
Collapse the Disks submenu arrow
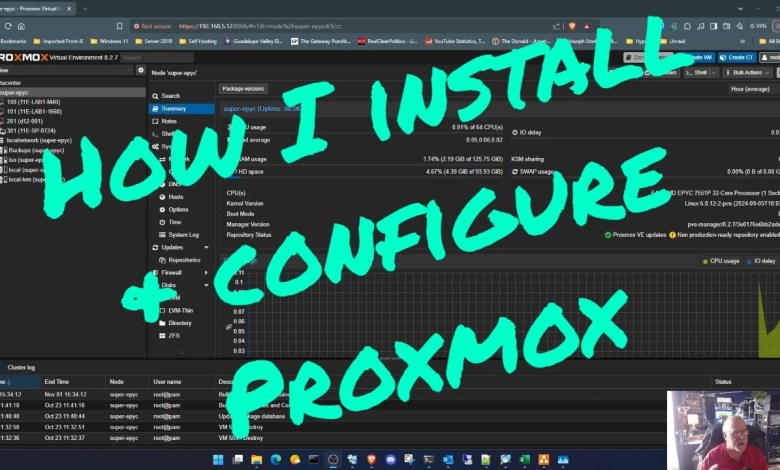tap(206, 285)
